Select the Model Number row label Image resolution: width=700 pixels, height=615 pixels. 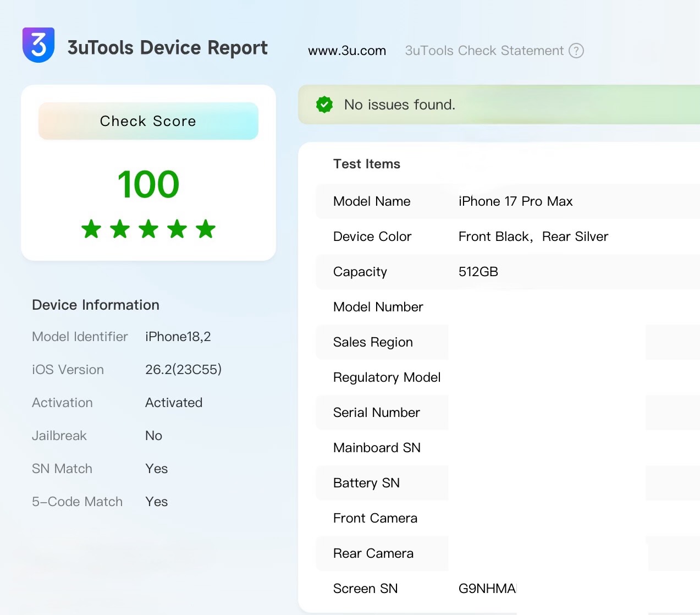[378, 307]
